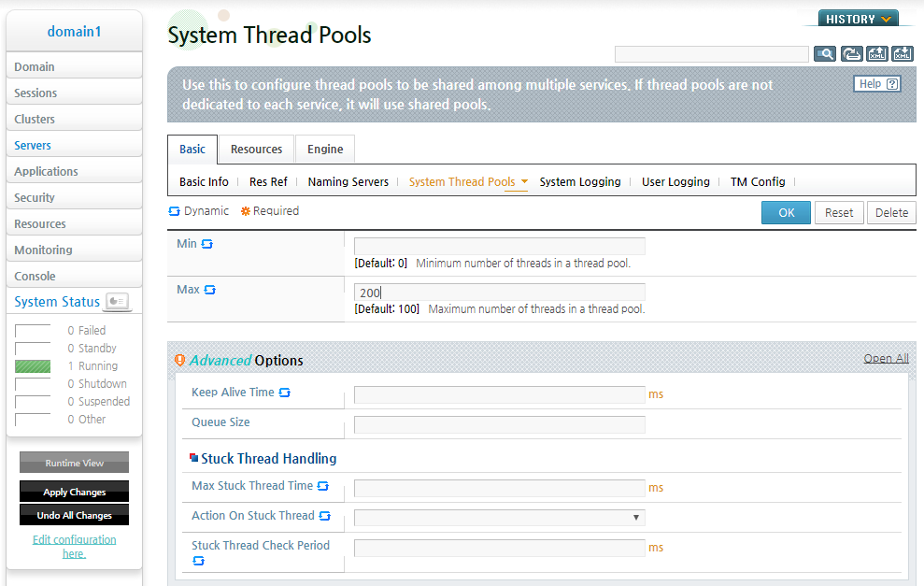
Task: Open Resources in the sidebar
Action: point(74,223)
